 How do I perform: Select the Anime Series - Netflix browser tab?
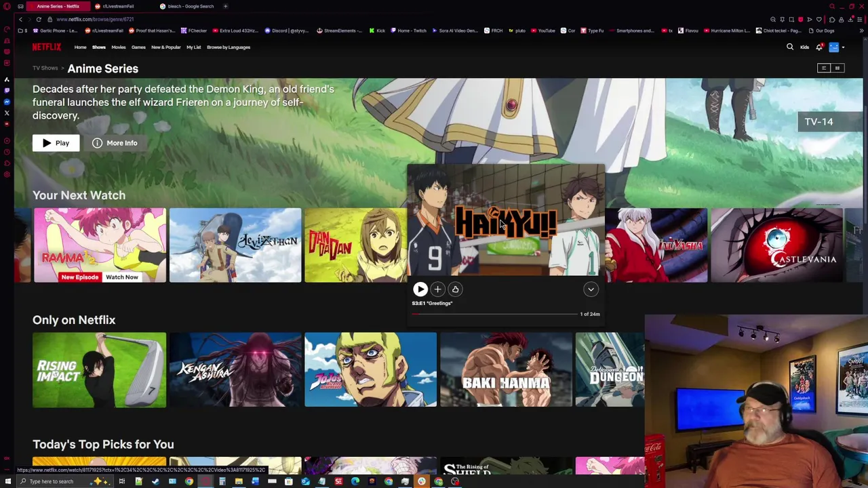[58, 6]
